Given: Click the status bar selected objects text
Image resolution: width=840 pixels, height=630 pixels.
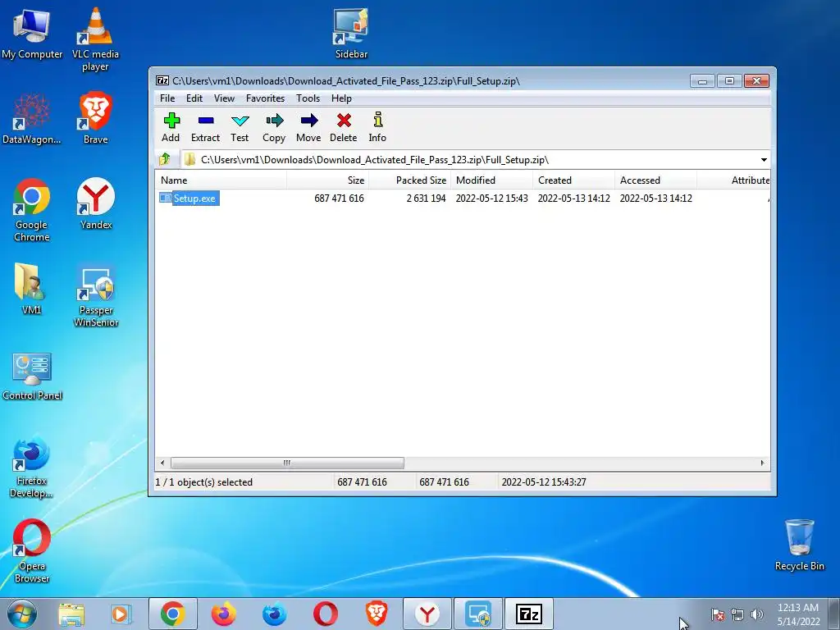Looking at the screenshot, I should coord(204,482).
